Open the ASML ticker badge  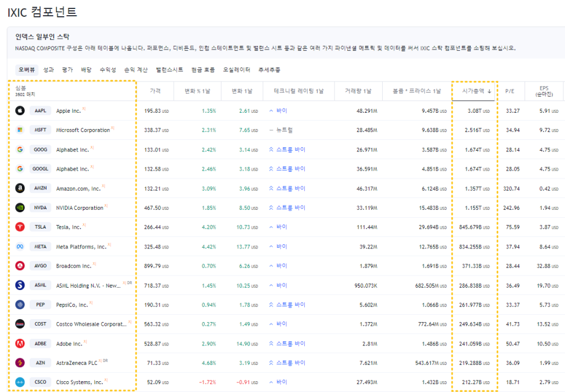[x=40, y=285]
